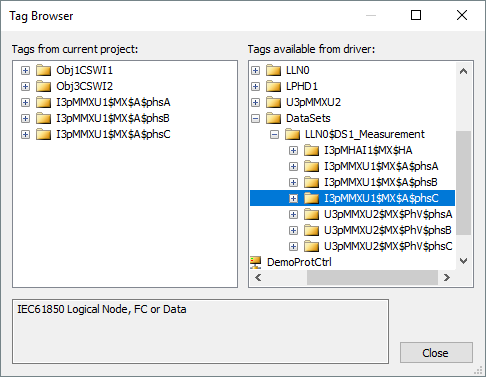Click driver I3pMMXU1$MX$A$phsA folder icon
This screenshot has height=377, width=486.
(311, 167)
